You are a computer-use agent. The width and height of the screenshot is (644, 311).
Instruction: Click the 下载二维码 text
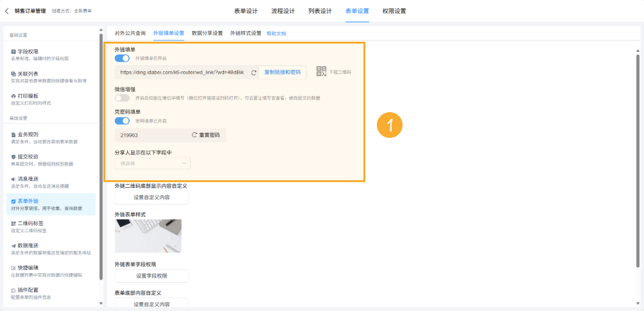(340, 72)
